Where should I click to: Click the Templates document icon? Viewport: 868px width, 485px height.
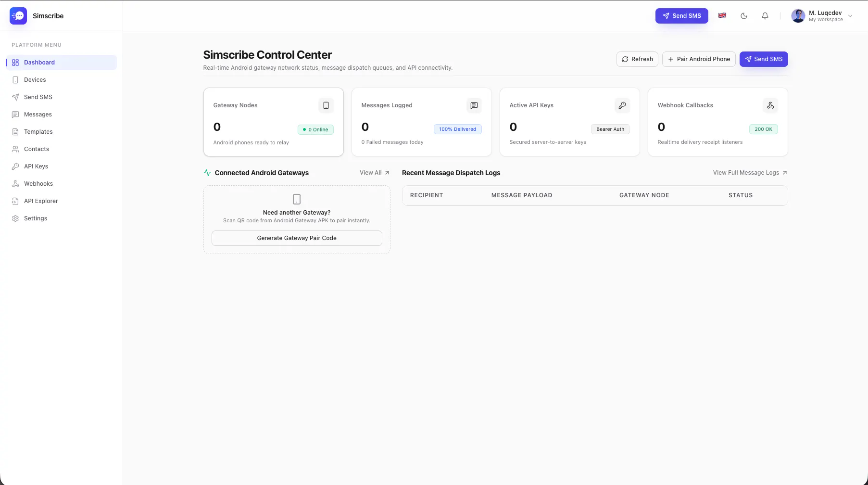pos(15,132)
